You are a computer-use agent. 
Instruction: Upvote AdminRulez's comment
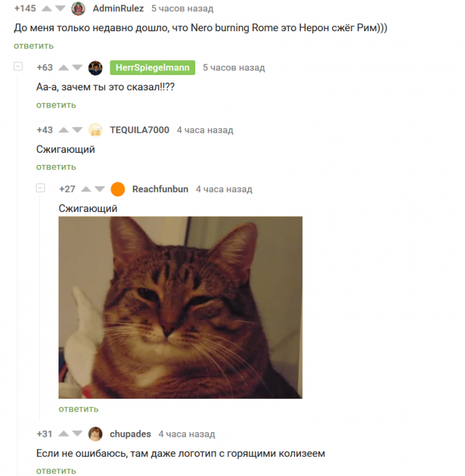pyautogui.click(x=46, y=9)
